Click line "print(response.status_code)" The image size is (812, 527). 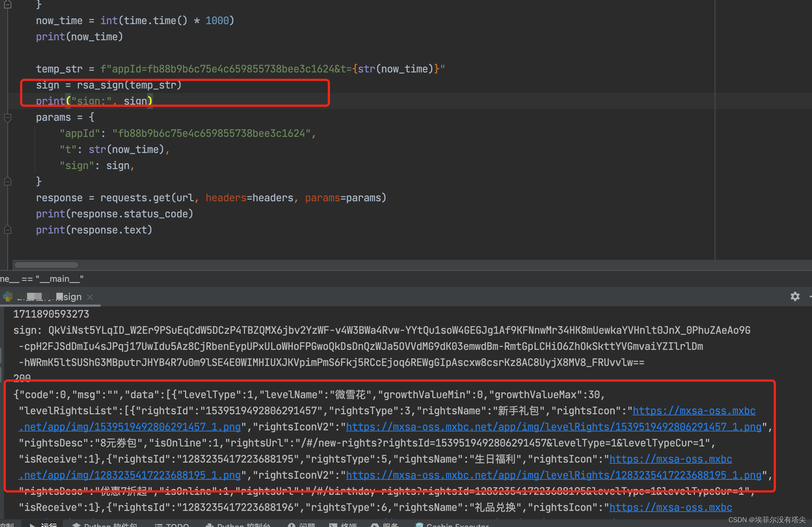click(114, 214)
